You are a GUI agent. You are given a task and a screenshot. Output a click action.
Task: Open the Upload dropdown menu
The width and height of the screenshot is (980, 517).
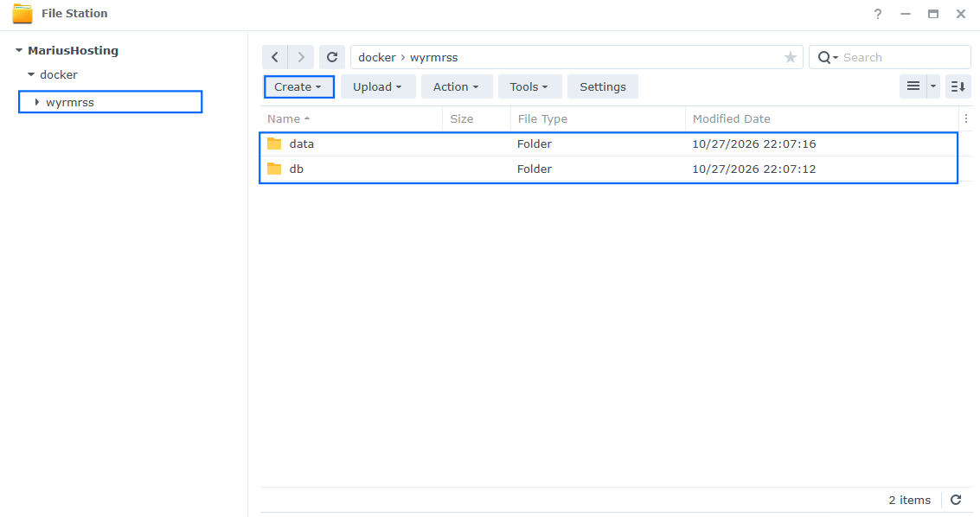tap(377, 86)
